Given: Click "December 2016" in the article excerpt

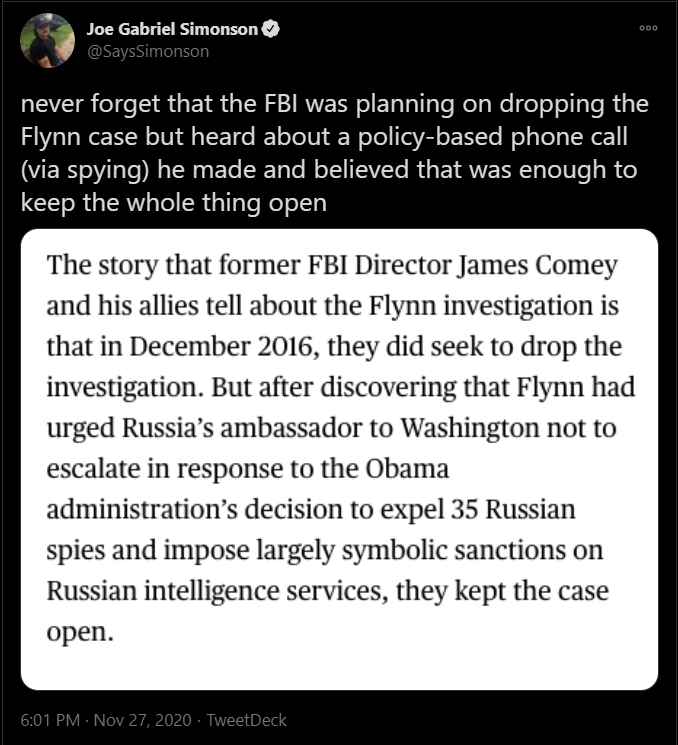Looking at the screenshot, I should pos(221,346).
